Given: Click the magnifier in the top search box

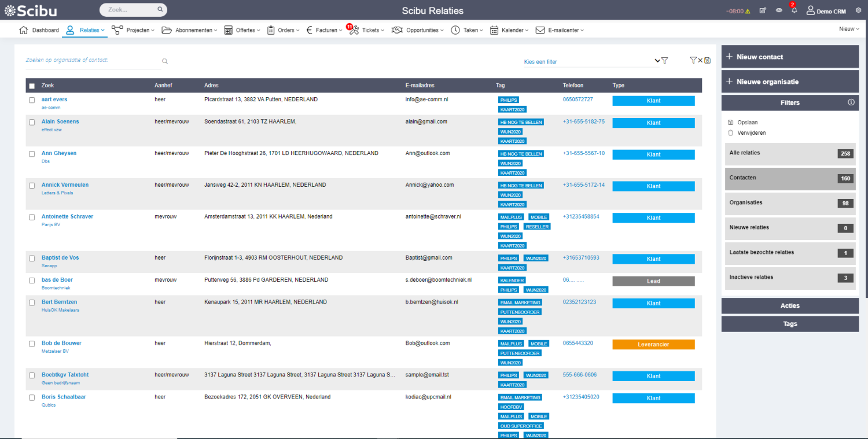Looking at the screenshot, I should (x=160, y=10).
